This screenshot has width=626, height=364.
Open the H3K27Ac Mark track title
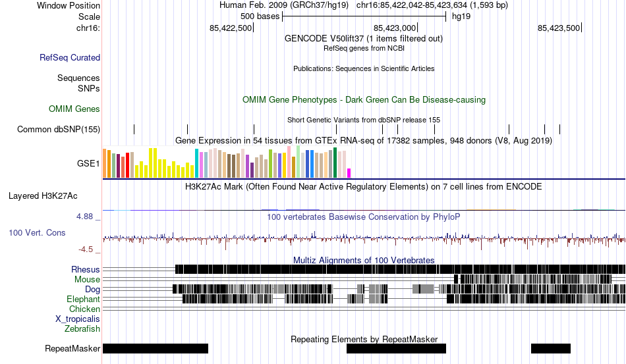pos(364,186)
